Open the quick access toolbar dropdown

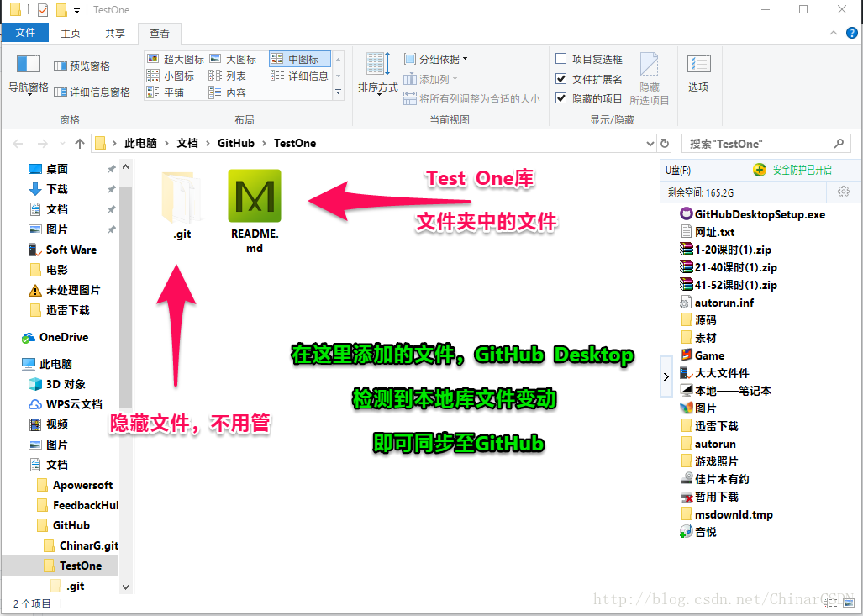(x=76, y=10)
